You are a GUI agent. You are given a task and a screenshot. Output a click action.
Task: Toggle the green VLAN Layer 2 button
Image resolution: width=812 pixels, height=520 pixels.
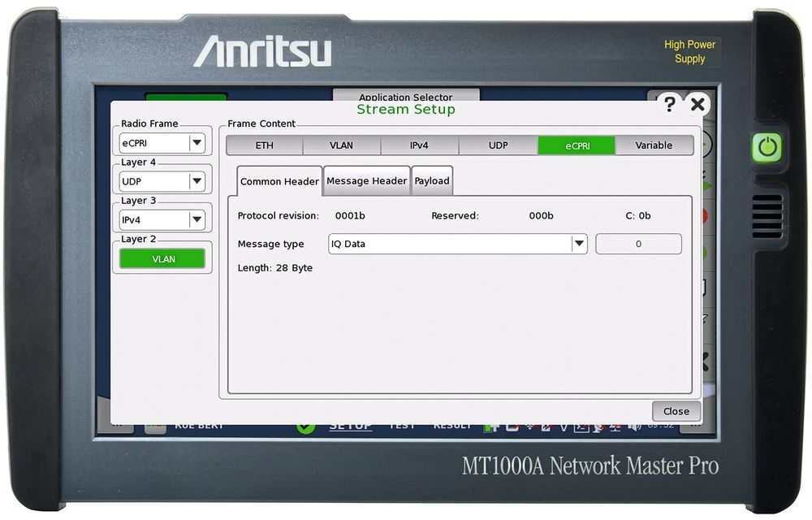[162, 258]
